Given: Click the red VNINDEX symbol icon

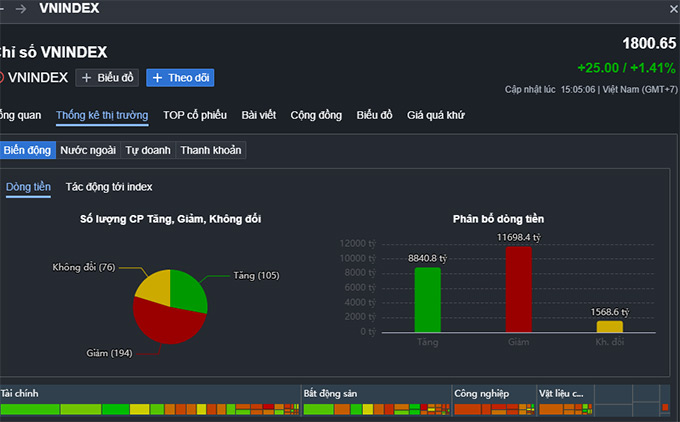Looking at the screenshot, I should pyautogui.click(x=2, y=77).
